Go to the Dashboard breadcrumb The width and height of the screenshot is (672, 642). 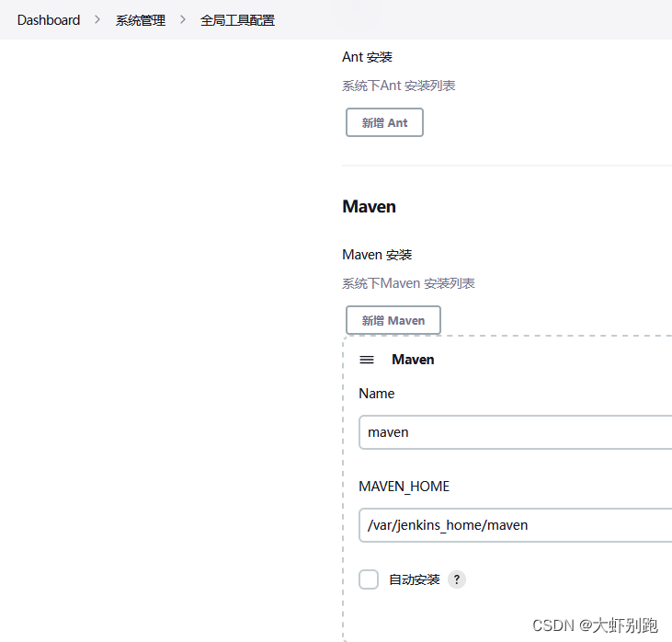[x=49, y=20]
